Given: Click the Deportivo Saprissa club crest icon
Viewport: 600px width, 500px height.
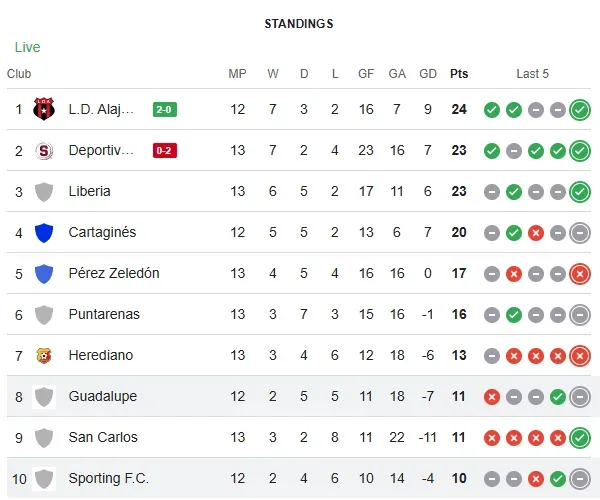Looking at the screenshot, I should click(43, 150).
